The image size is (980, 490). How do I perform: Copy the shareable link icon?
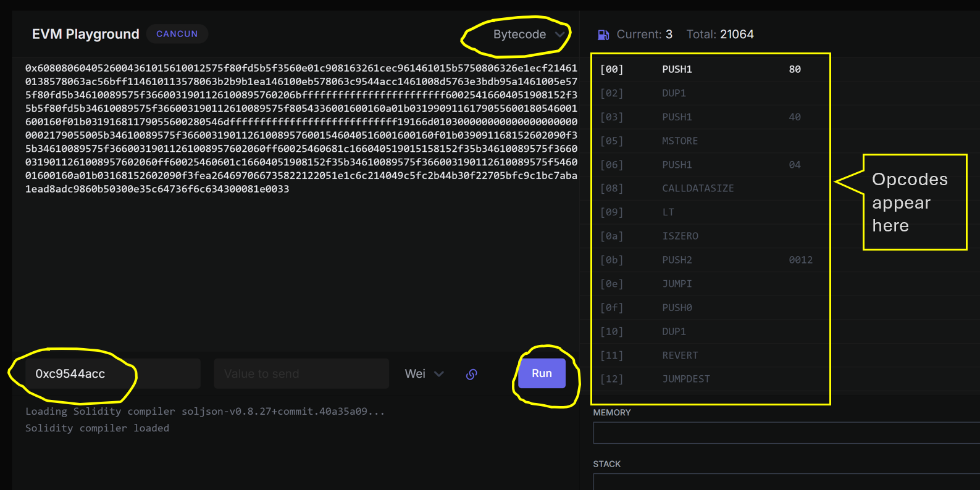(x=472, y=374)
